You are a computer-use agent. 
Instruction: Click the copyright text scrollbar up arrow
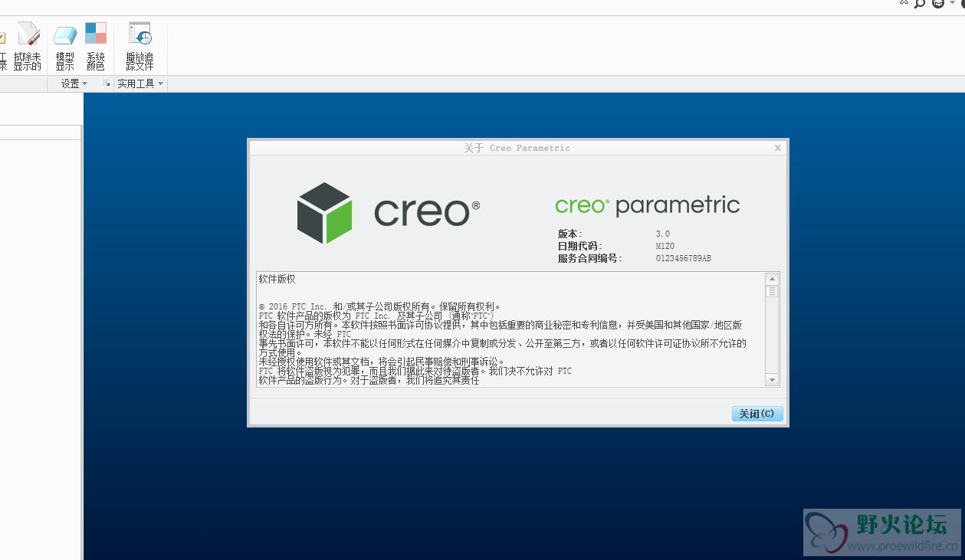[773, 279]
